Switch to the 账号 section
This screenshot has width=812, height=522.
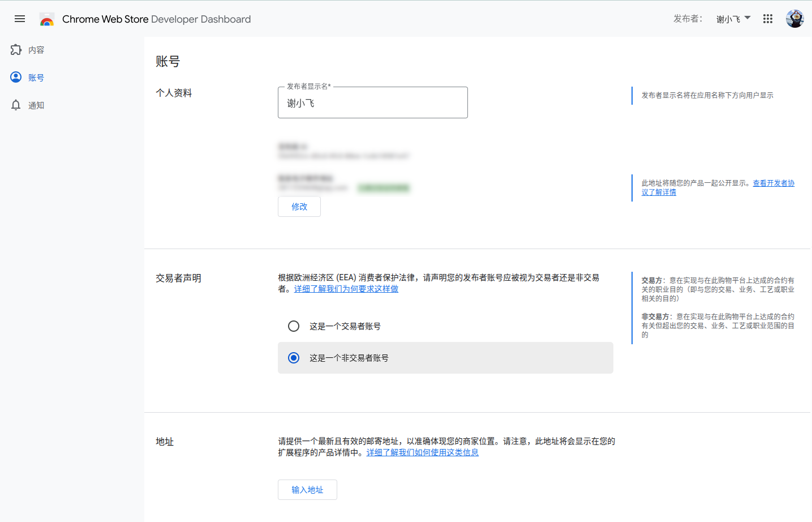coord(36,77)
